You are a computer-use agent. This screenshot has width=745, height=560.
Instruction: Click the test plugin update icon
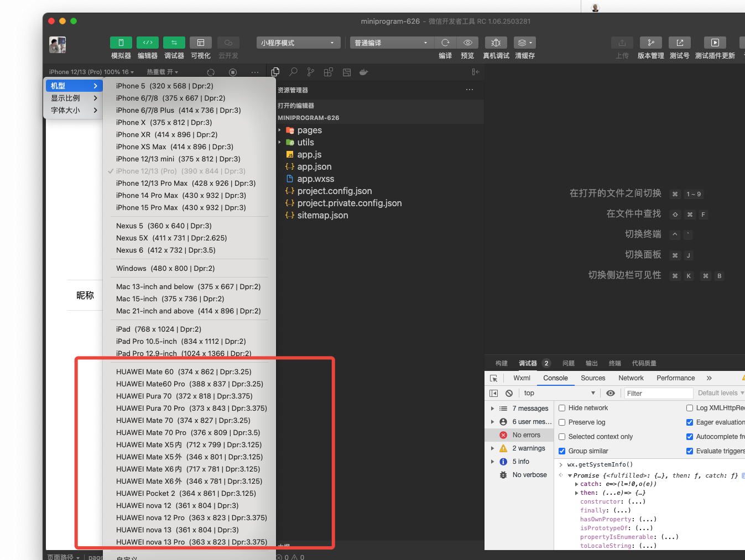click(715, 43)
